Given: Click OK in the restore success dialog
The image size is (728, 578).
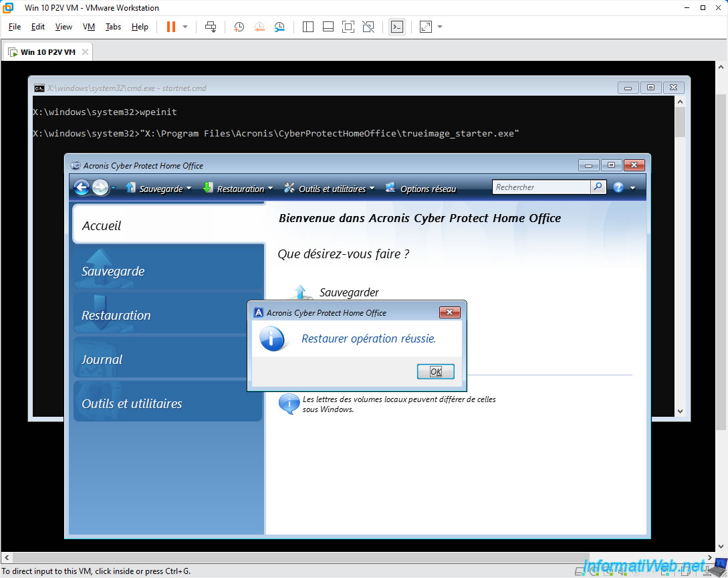Looking at the screenshot, I should coord(435,371).
